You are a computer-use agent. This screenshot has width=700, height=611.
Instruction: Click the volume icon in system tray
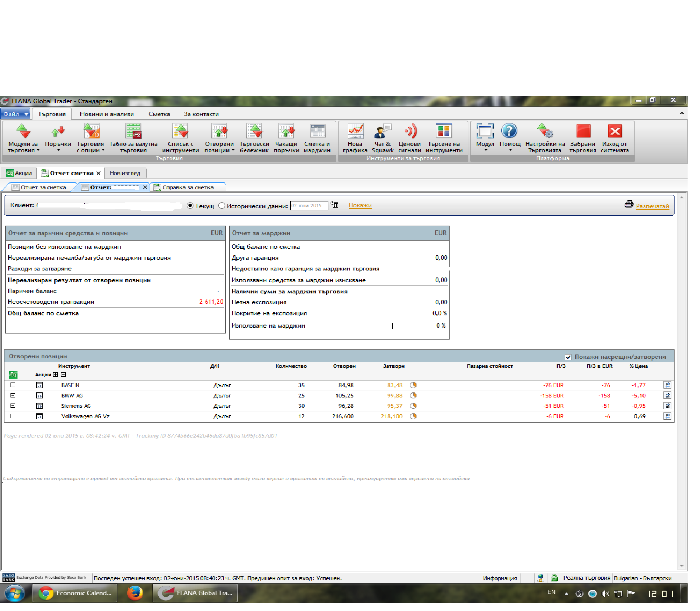(x=605, y=594)
